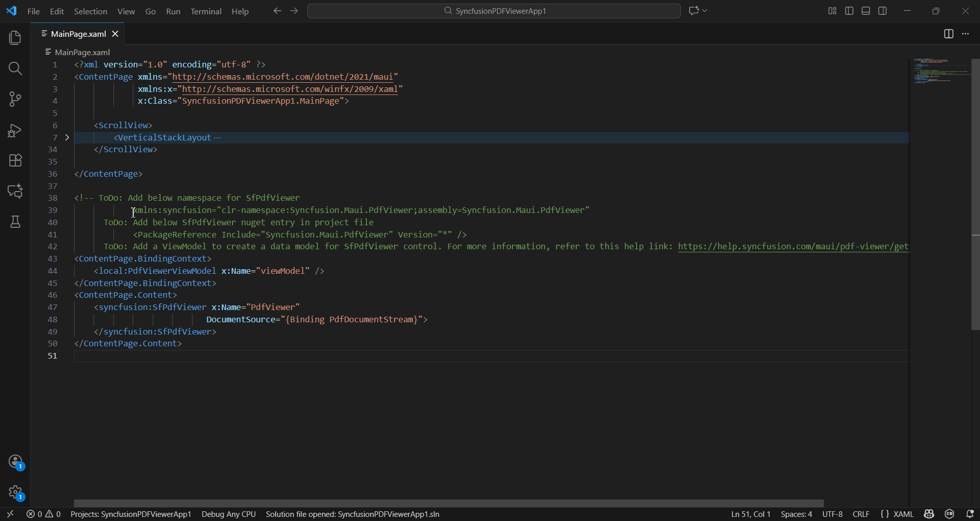Image resolution: width=980 pixels, height=521 pixels.
Task: Toggle the primary side bar
Action: [x=849, y=11]
